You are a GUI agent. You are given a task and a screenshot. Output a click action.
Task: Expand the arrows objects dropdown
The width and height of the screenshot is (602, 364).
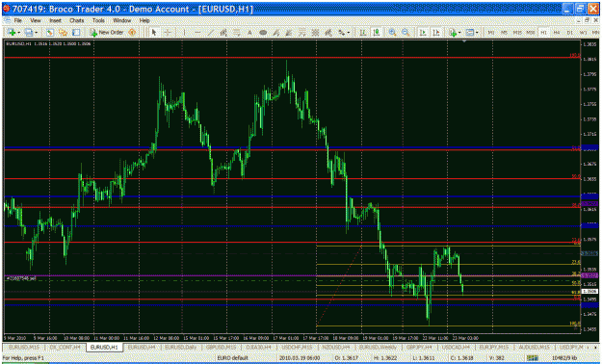[348, 33]
